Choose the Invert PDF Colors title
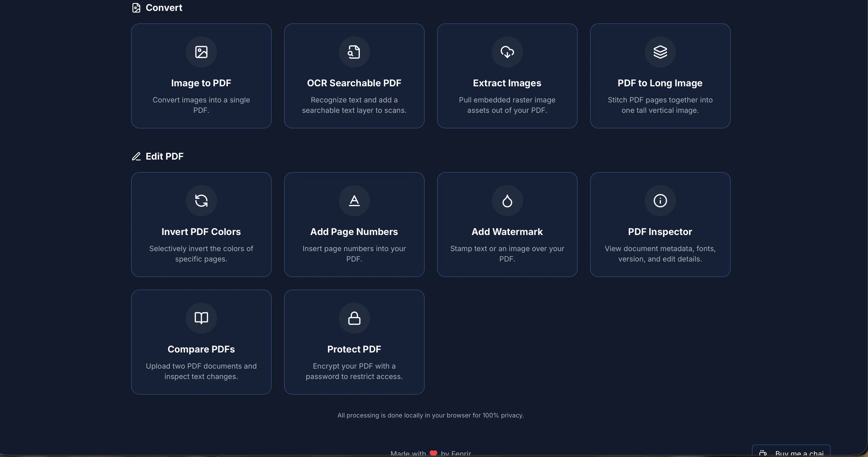The image size is (868, 457). [x=201, y=232]
